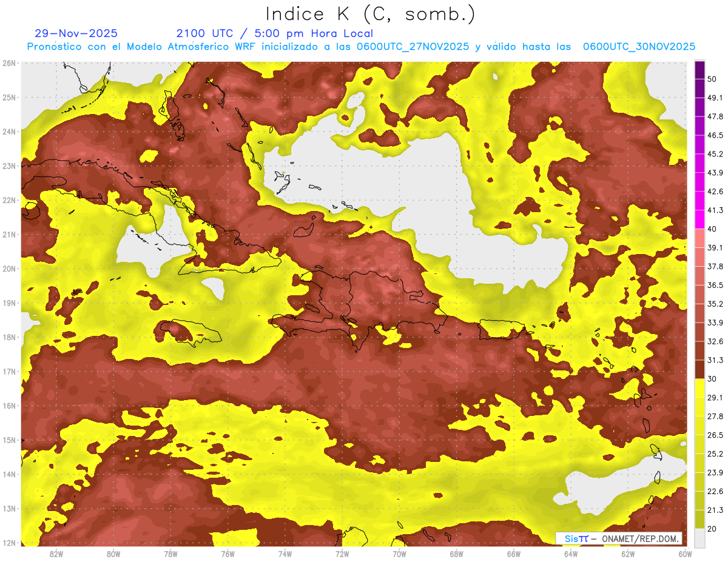Click the colorbar value 25.2
This screenshot has height=562, width=728.
pos(715,454)
